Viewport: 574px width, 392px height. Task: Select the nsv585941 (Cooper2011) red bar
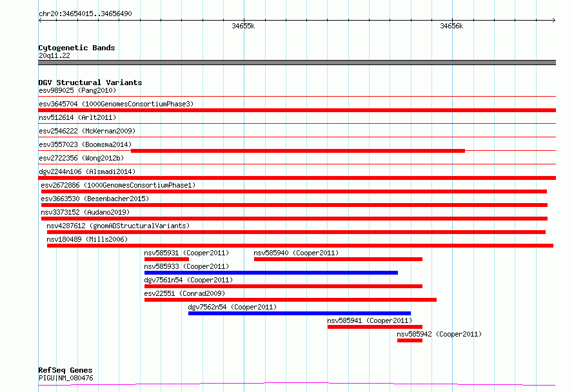(375, 327)
